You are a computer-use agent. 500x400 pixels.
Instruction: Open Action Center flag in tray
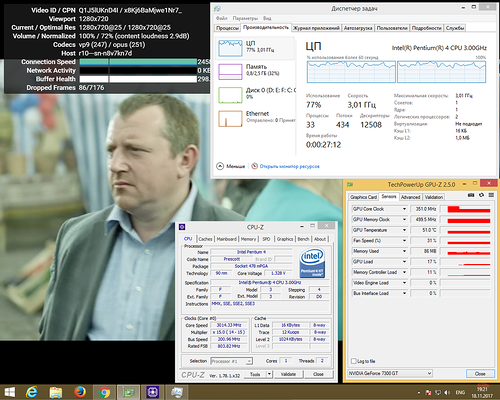coord(429,393)
